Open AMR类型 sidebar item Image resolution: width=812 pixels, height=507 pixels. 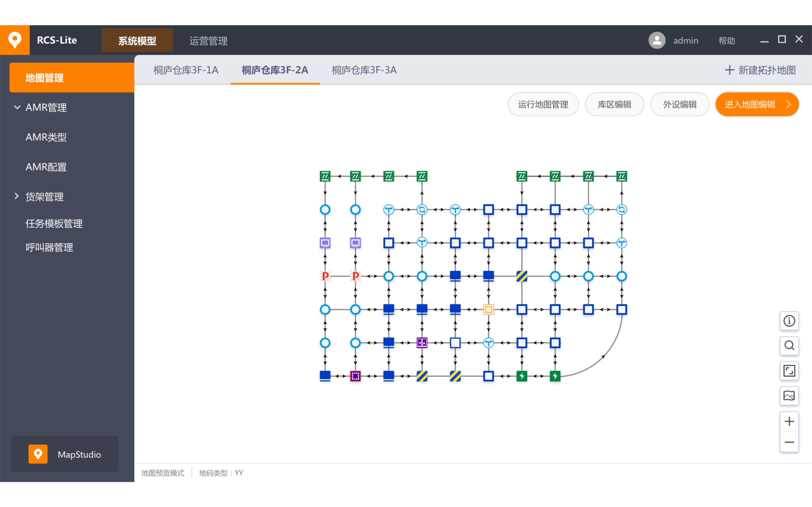[x=46, y=137]
